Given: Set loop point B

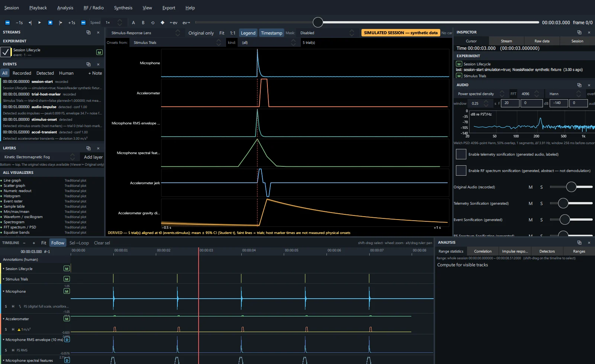Looking at the screenshot, I should (143, 23).
